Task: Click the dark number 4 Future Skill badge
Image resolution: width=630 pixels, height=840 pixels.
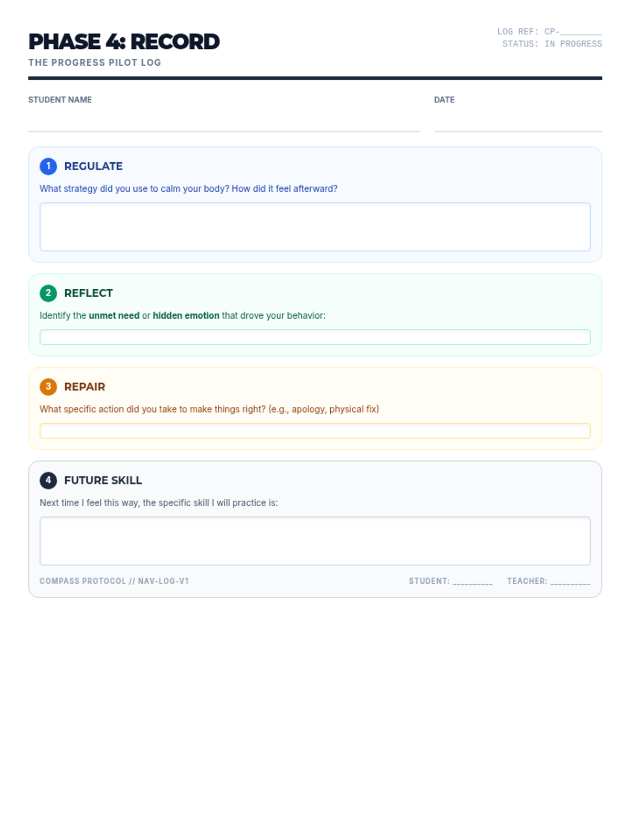Action: point(48,480)
